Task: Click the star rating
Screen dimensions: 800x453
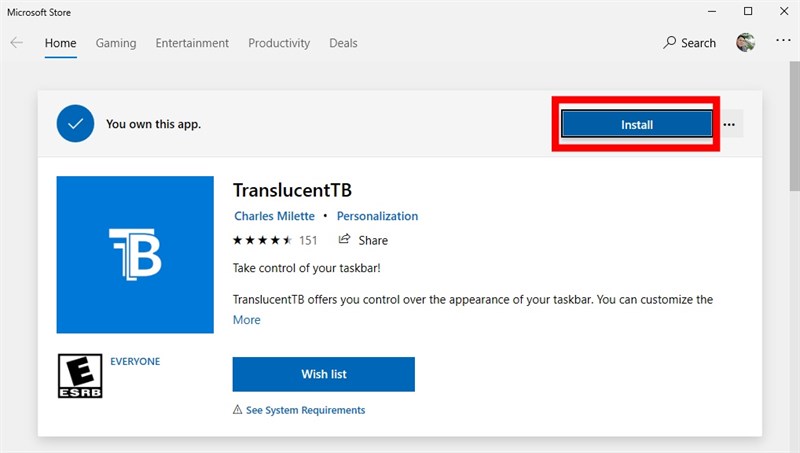Action: tap(262, 240)
